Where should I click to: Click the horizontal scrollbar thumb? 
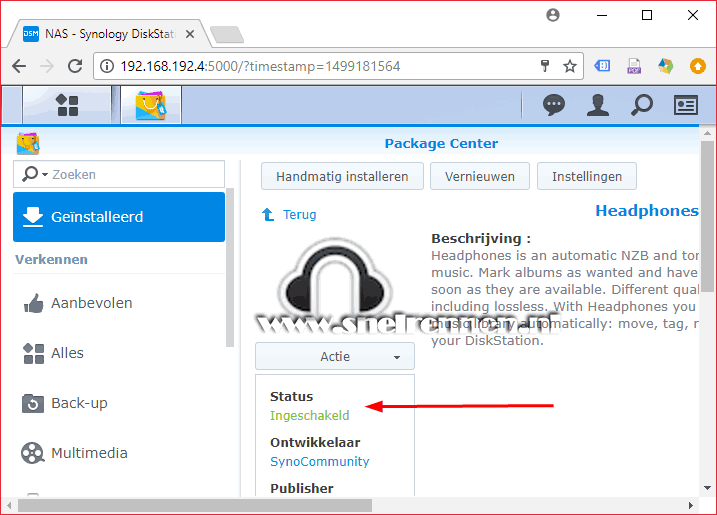(x=195, y=505)
